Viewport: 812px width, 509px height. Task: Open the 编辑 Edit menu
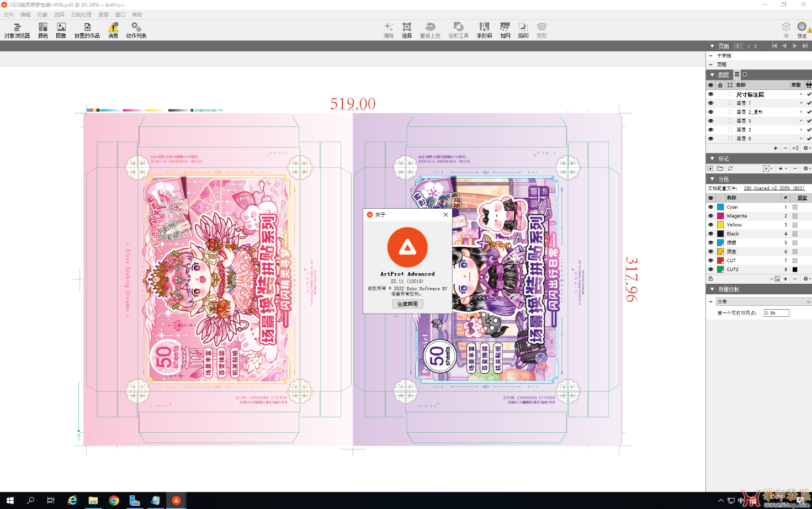[25, 15]
